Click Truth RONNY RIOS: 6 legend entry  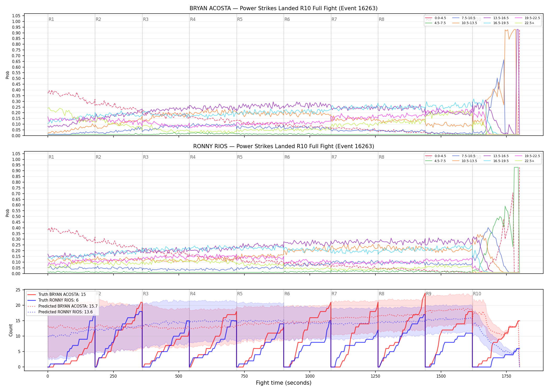(53, 300)
